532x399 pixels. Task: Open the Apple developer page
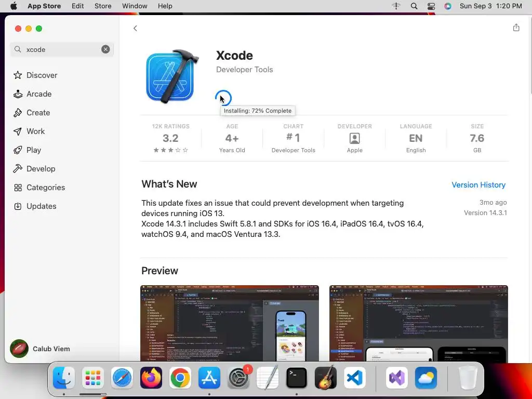(354, 139)
